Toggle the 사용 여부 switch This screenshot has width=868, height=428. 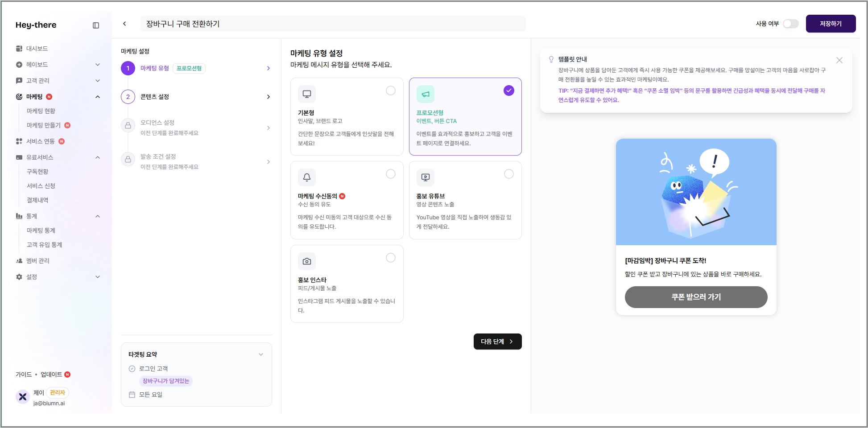coord(791,24)
